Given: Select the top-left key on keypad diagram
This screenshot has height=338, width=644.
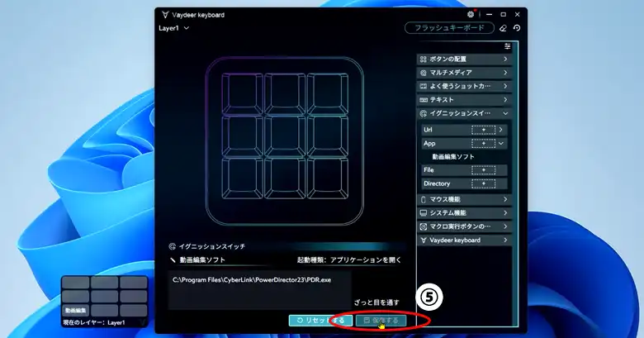Looking at the screenshot, I should (x=242, y=94).
